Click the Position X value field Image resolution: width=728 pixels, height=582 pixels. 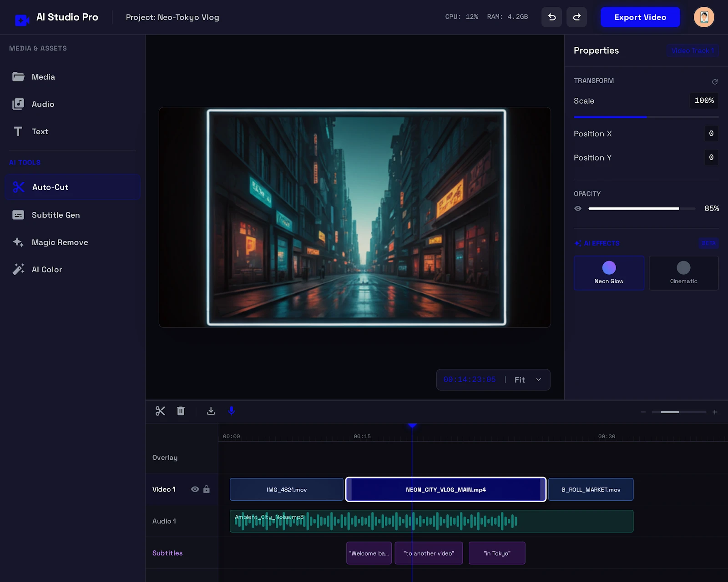point(711,134)
